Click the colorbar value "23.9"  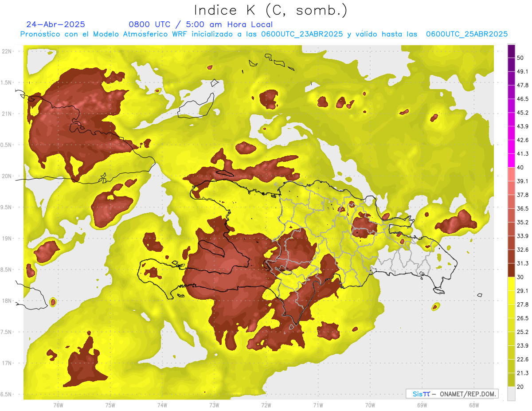(523, 345)
